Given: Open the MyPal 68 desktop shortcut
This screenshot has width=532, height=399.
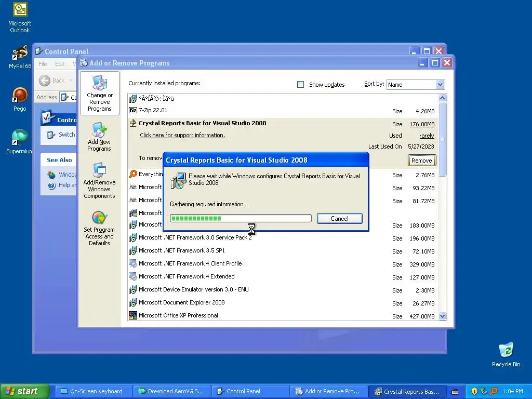Looking at the screenshot, I should pyautogui.click(x=20, y=53).
